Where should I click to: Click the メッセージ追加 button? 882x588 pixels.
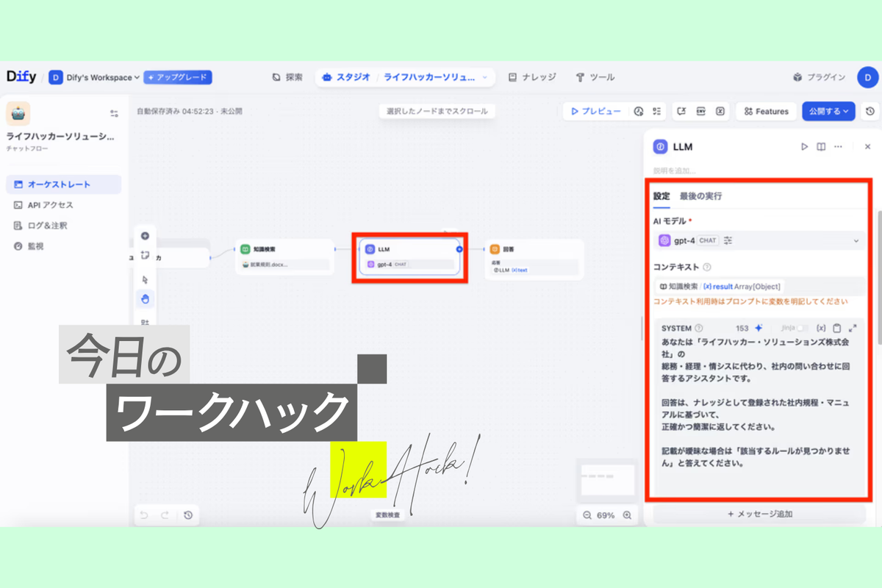[x=759, y=514]
